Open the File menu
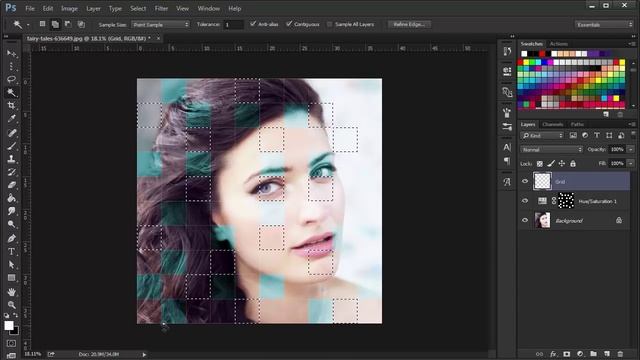Image resolution: width=640 pixels, height=360 pixels. click(x=30, y=8)
